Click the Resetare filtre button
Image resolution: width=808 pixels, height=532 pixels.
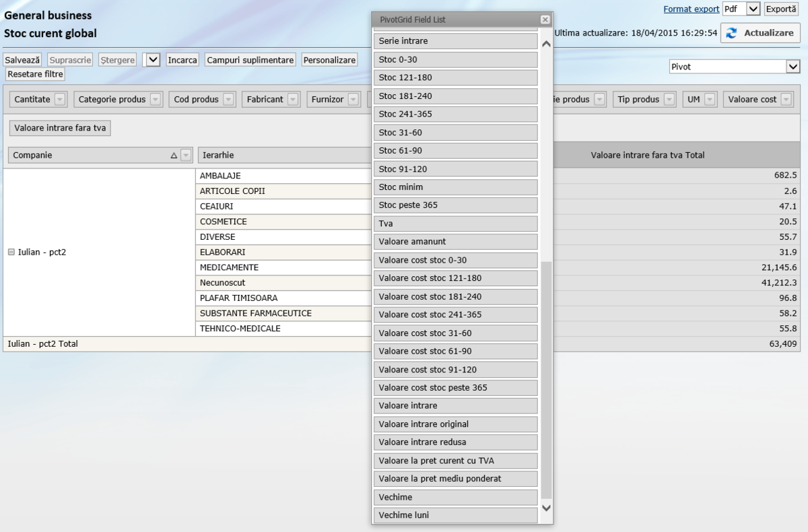coord(35,74)
